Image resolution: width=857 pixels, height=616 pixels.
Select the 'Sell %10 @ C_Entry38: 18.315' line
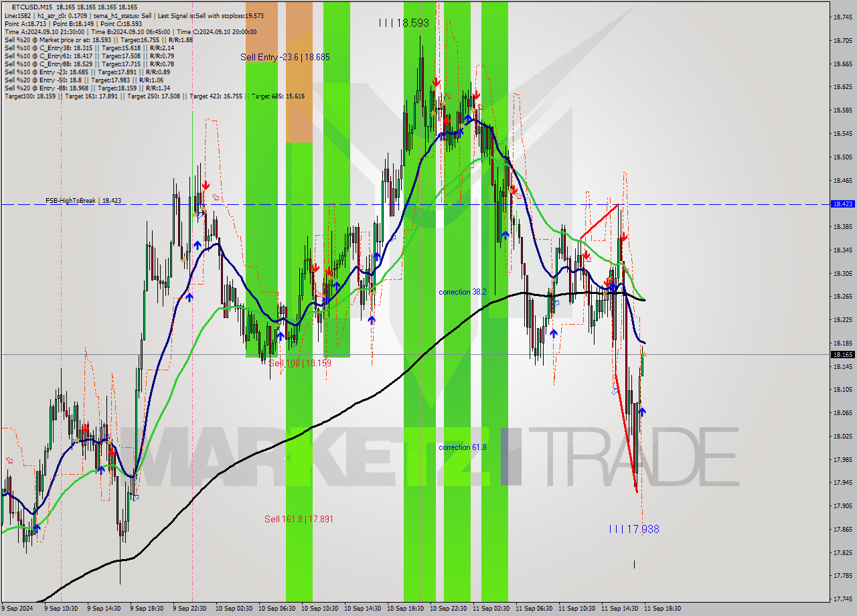89,48
